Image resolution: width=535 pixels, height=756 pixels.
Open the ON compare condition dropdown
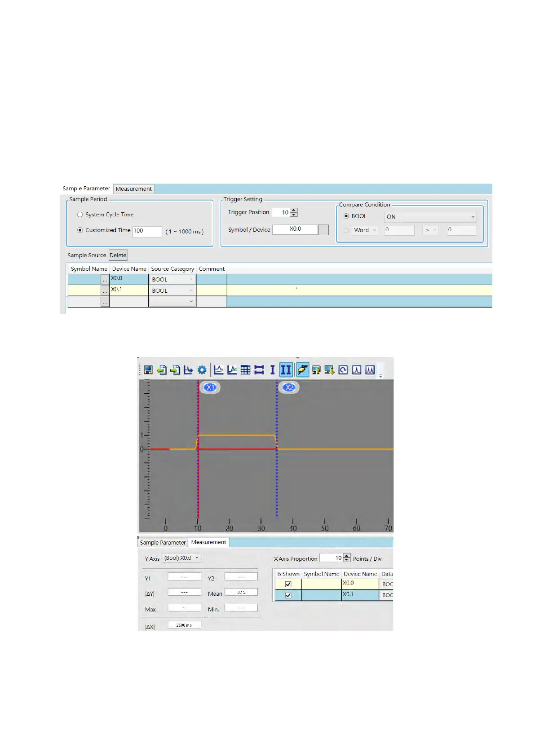pyautogui.click(x=430, y=217)
